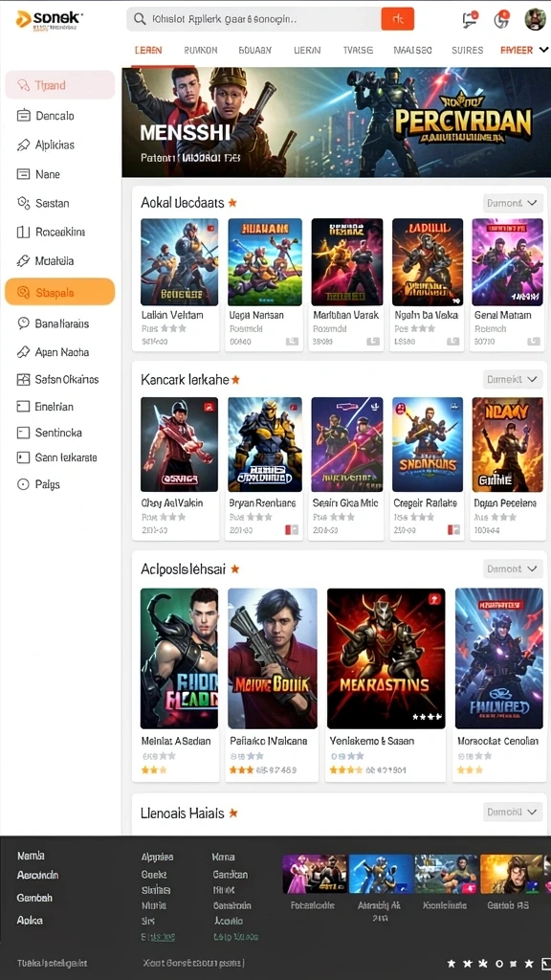Click the search magnifier icon
This screenshot has width=551, height=980.
pyautogui.click(x=140, y=19)
